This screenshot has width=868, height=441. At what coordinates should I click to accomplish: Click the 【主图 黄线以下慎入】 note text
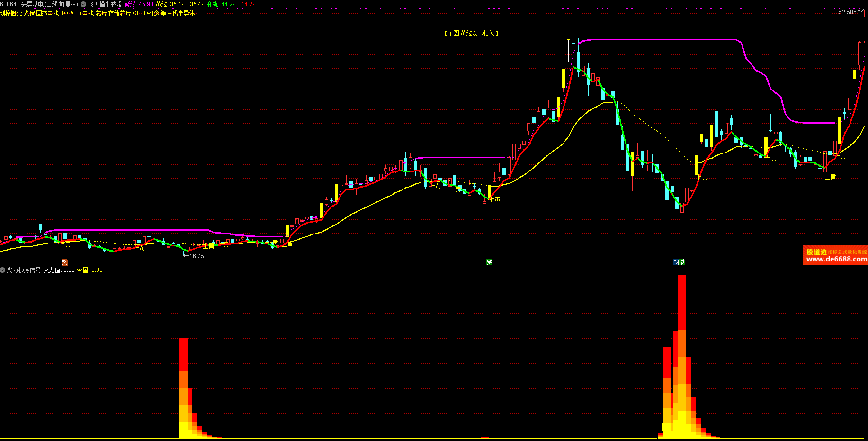pyautogui.click(x=472, y=33)
